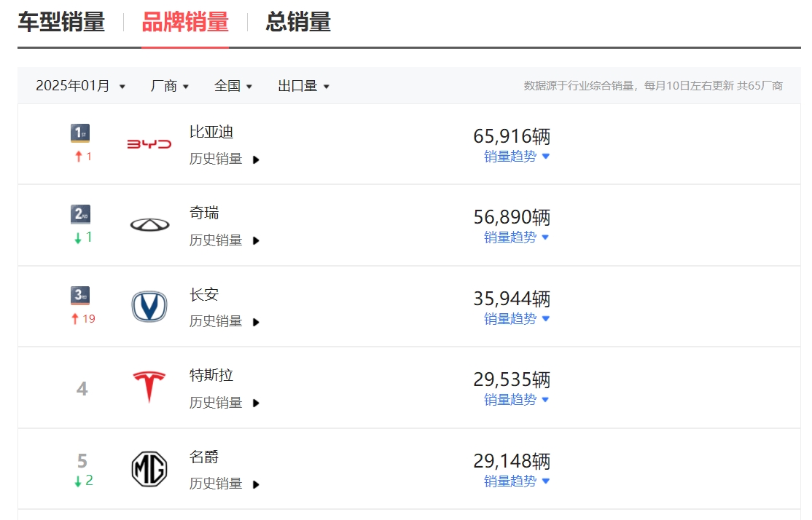The height and width of the screenshot is (520, 812).
Task: View 历史销量 for 特斯拉
Action: [216, 403]
